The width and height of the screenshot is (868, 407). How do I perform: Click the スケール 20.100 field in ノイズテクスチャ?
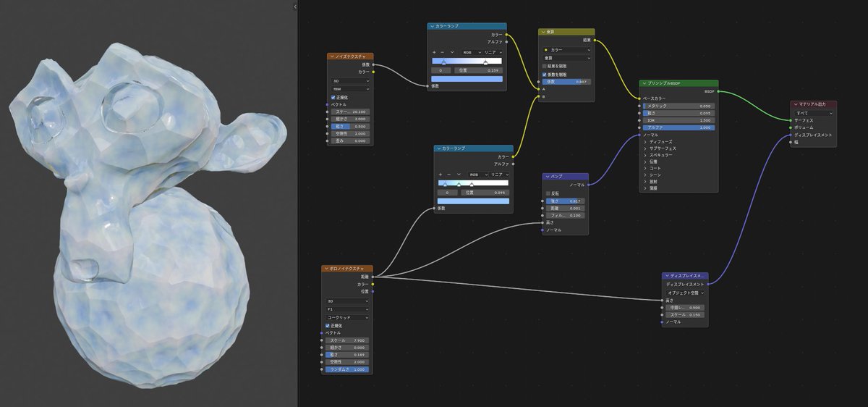click(x=350, y=112)
